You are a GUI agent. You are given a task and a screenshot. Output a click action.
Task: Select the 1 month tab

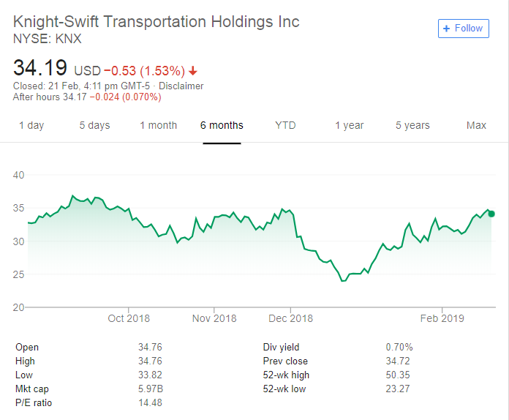click(x=158, y=125)
